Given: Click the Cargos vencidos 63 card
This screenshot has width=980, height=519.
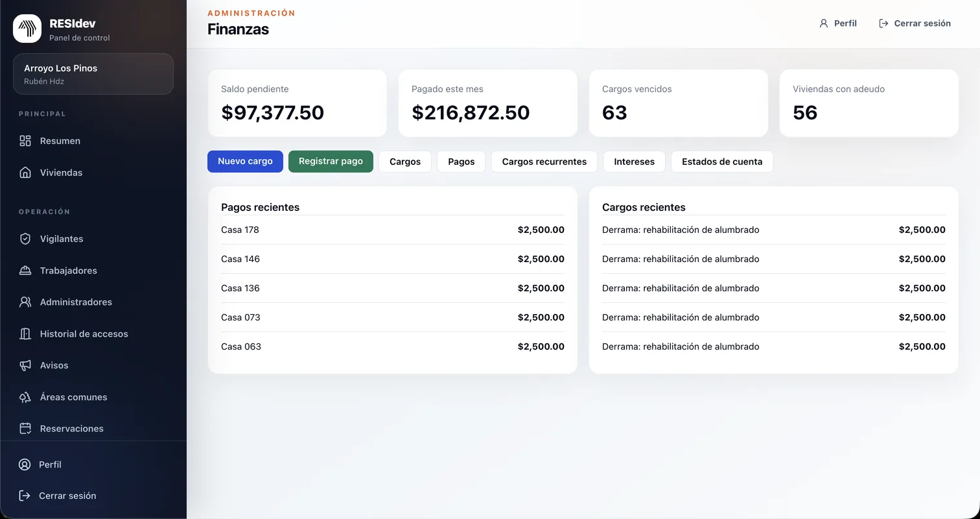Looking at the screenshot, I should tap(679, 103).
